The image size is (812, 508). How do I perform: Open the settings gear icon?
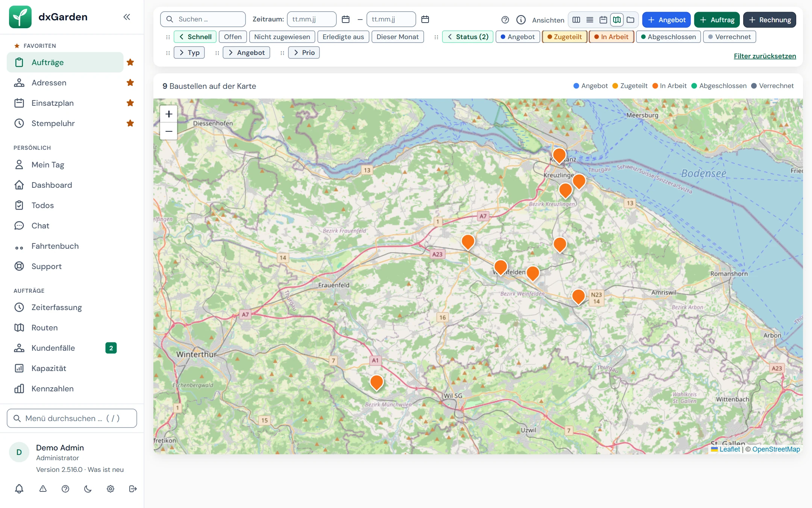pyautogui.click(x=110, y=488)
